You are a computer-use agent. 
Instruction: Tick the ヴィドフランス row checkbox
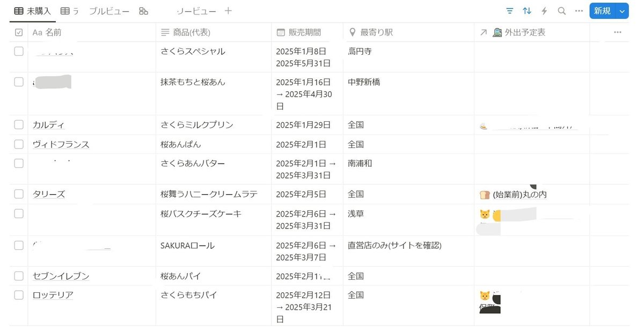click(19, 144)
